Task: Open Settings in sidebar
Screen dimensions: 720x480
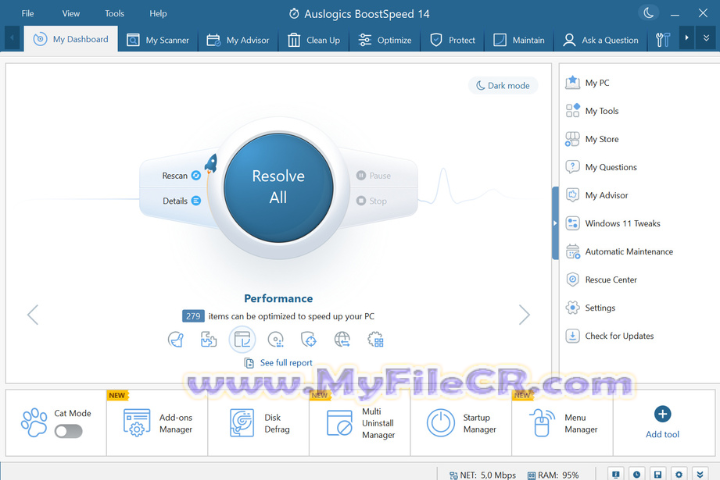Action: click(x=591, y=308)
